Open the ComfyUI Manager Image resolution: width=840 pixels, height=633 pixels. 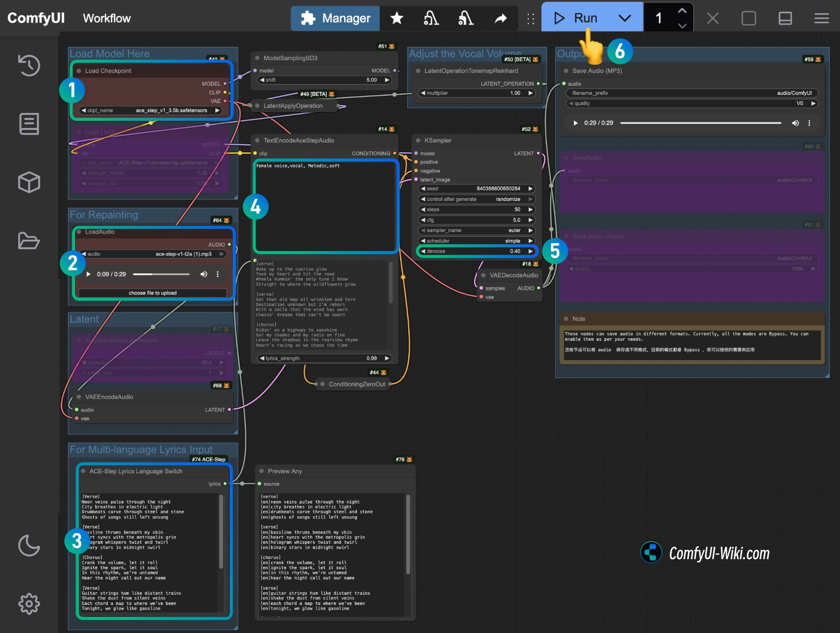[335, 18]
